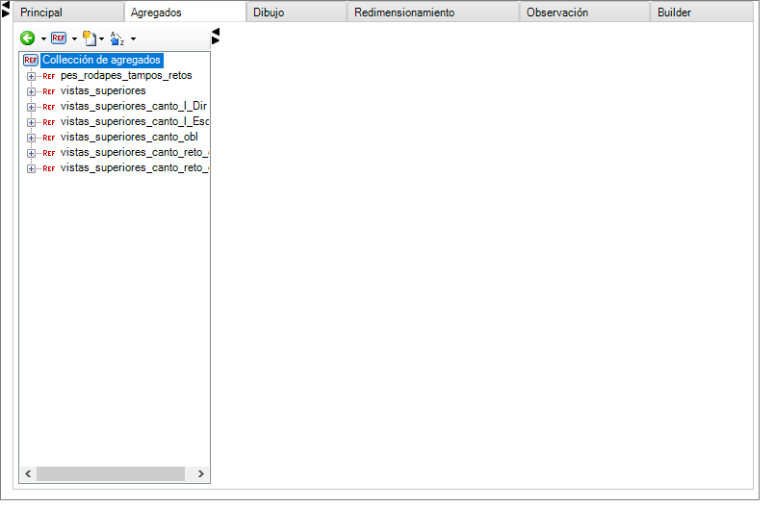Select vistas_superiores_canto_l_Dir tree item
This screenshot has width=775, height=532.
(134, 106)
